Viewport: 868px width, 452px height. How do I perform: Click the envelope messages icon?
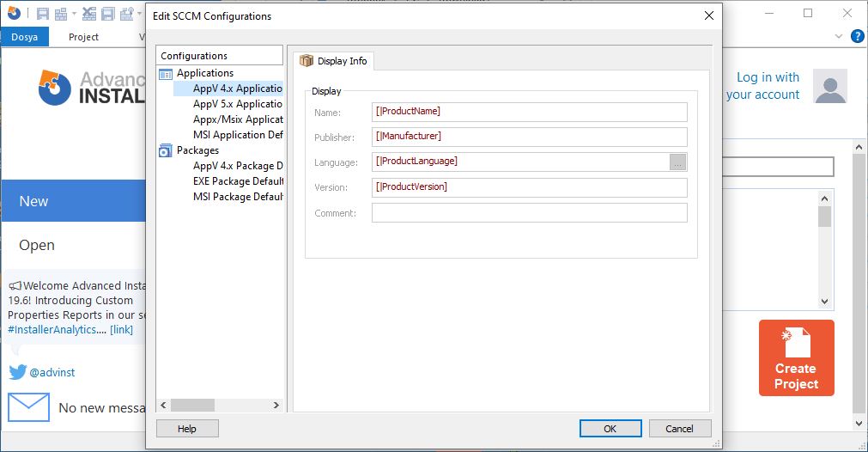coord(29,407)
